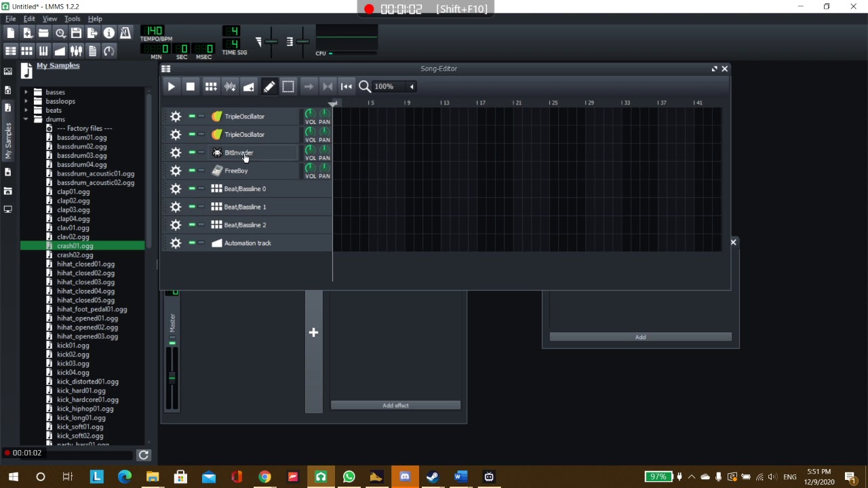Click the Add button in controller rack
868x488 pixels.
(x=640, y=337)
